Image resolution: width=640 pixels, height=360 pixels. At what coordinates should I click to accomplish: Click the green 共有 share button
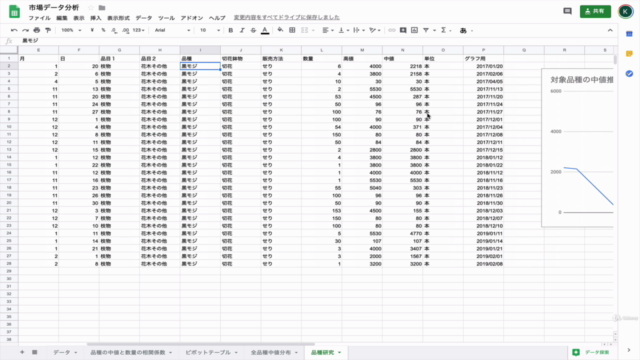coord(596,11)
